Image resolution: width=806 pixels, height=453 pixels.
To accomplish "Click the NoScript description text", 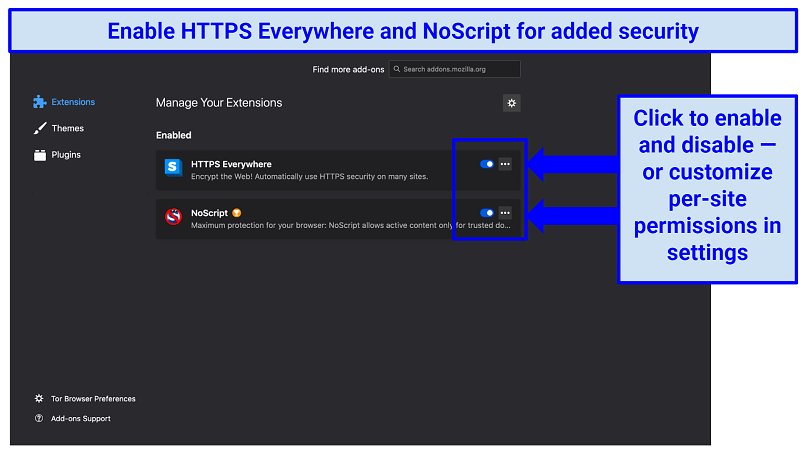I will [x=351, y=225].
